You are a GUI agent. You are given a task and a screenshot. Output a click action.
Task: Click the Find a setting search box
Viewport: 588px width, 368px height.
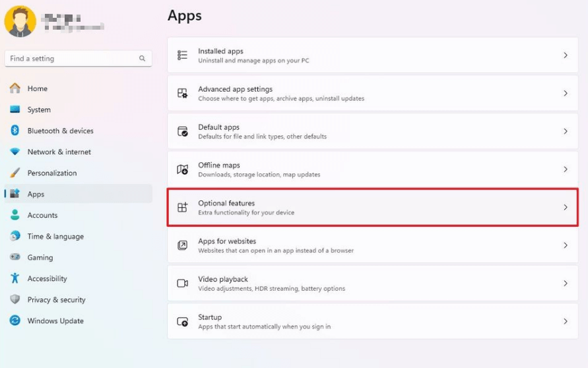click(x=71, y=59)
